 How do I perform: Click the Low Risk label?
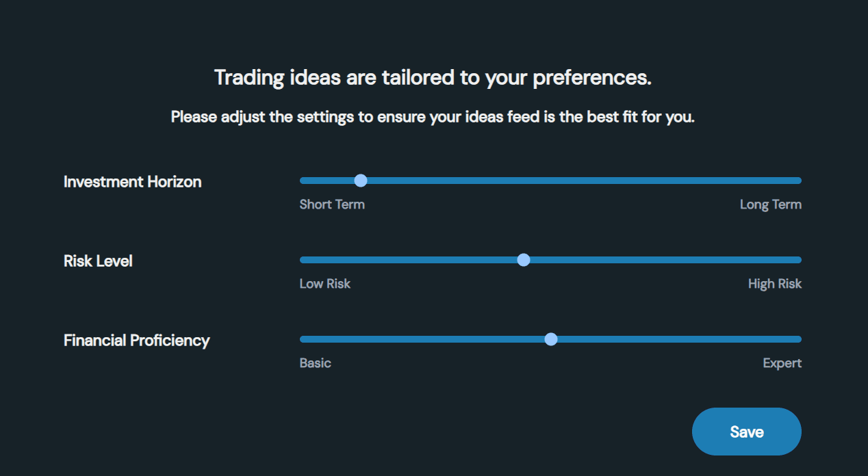pyautogui.click(x=325, y=284)
